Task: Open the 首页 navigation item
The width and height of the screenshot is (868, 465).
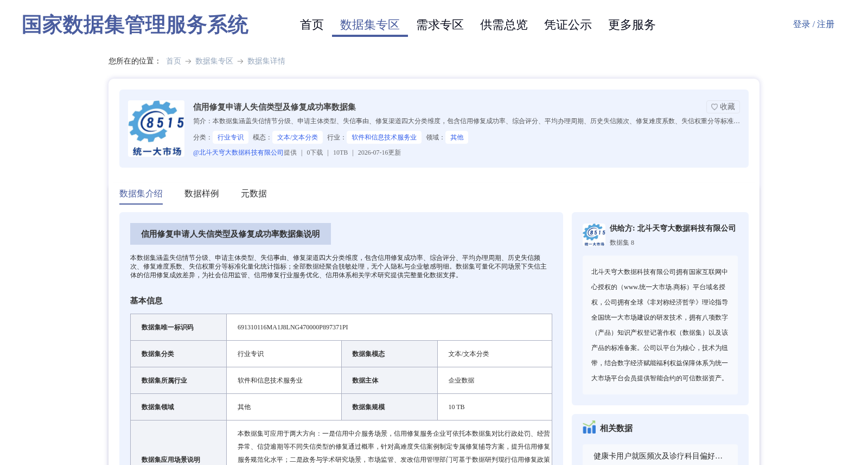Action: click(x=312, y=25)
